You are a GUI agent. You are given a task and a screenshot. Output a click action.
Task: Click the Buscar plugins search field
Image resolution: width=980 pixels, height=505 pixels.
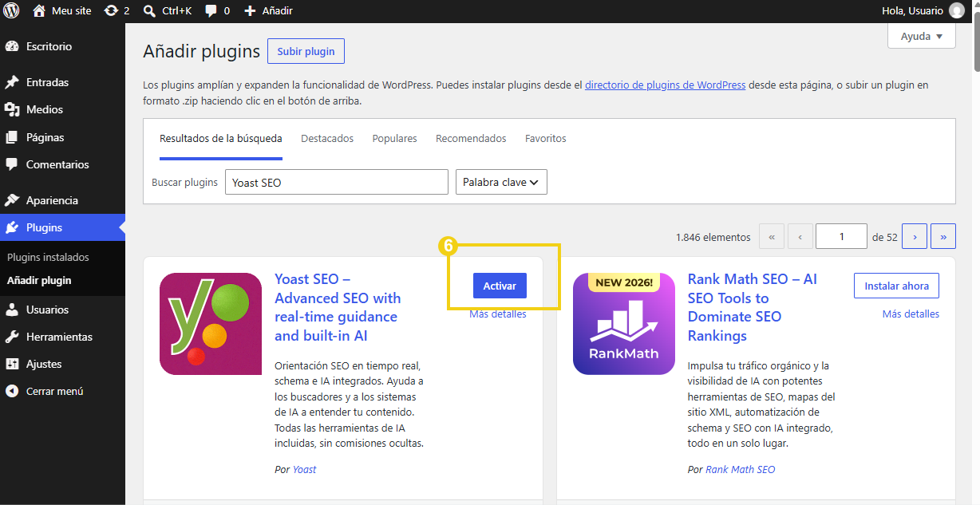(x=337, y=182)
